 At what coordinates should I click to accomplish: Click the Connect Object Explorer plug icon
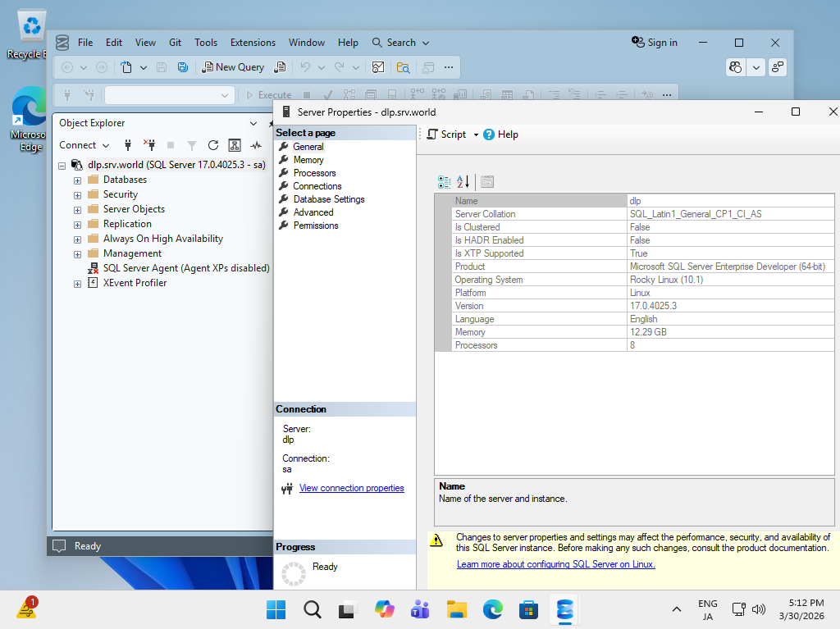(x=127, y=144)
